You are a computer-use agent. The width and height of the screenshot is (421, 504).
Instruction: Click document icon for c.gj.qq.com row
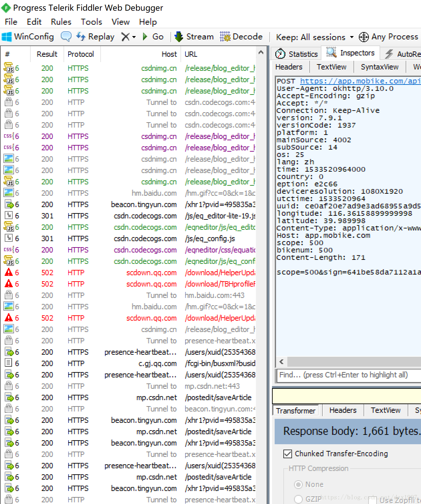9,363
